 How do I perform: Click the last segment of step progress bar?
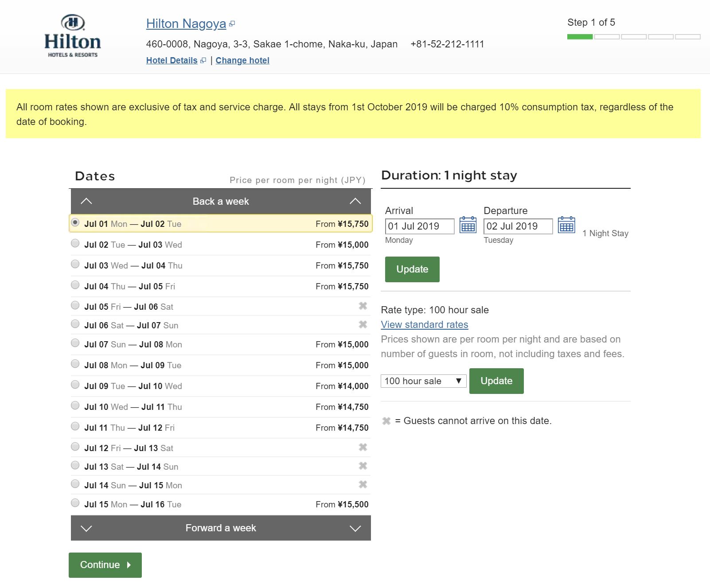tap(688, 37)
